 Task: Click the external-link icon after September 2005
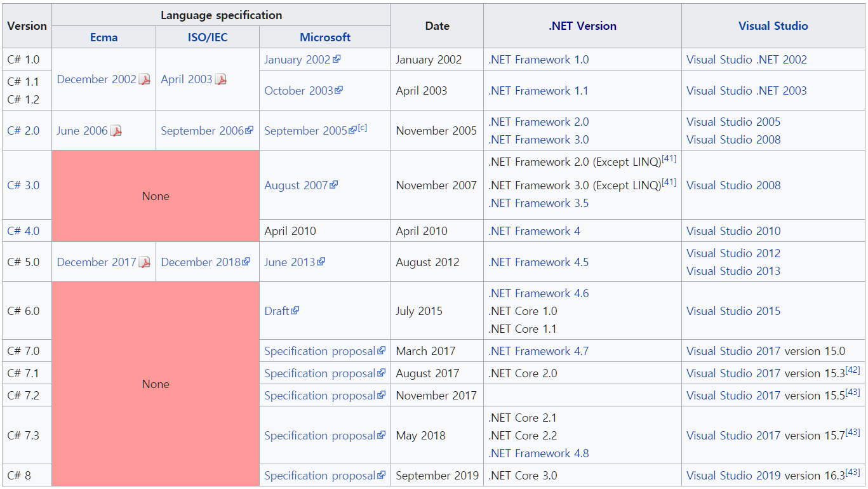coord(353,130)
